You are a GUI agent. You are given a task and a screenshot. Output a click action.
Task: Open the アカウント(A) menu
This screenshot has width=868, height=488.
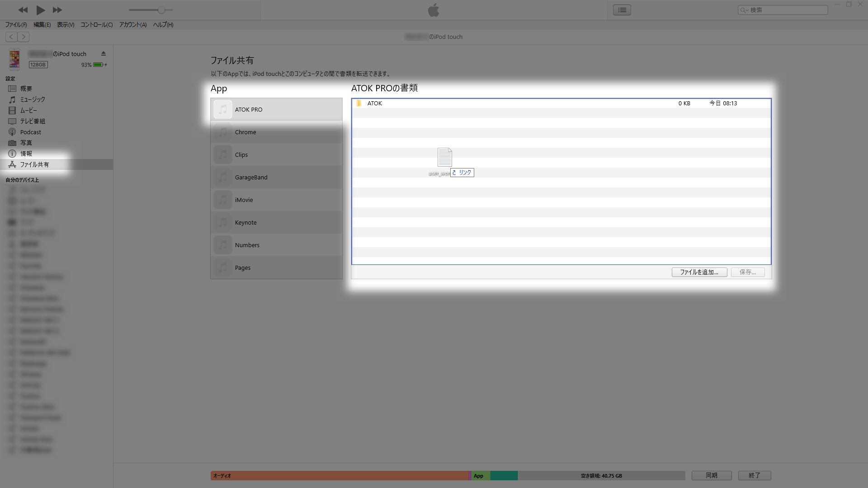pyautogui.click(x=133, y=25)
